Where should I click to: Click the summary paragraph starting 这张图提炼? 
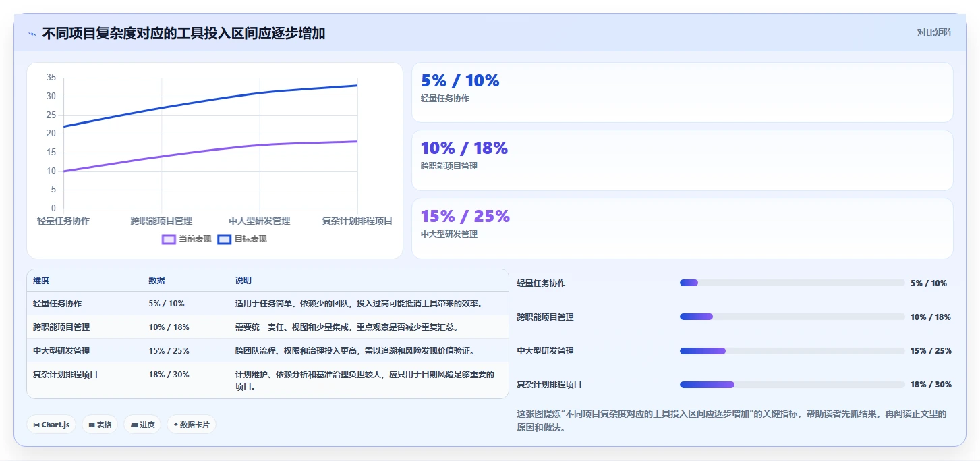click(732, 421)
